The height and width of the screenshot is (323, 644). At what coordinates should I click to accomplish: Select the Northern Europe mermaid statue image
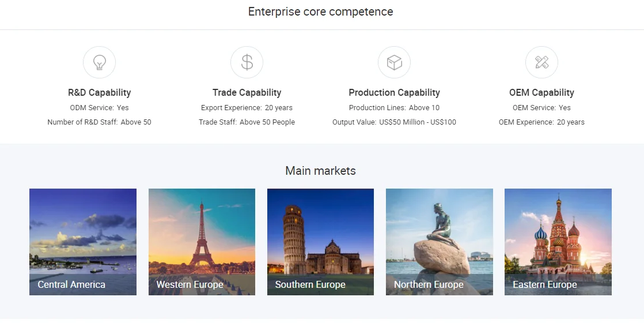(x=440, y=242)
